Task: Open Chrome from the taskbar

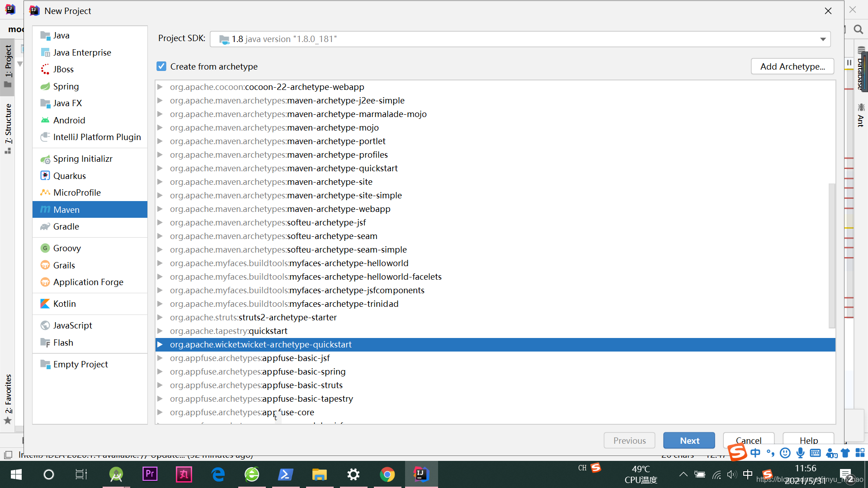Action: [387, 474]
